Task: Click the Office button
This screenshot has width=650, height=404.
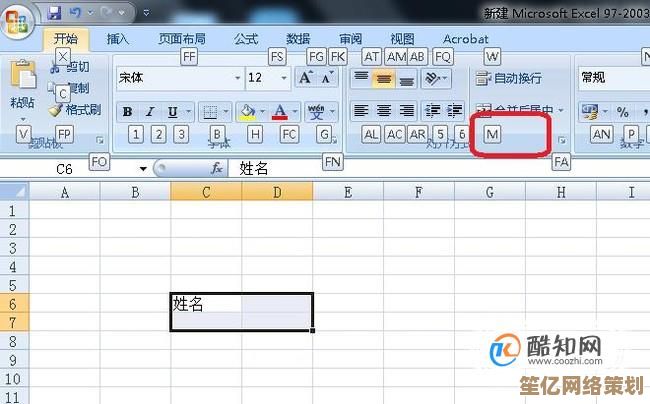Action: click(17, 20)
